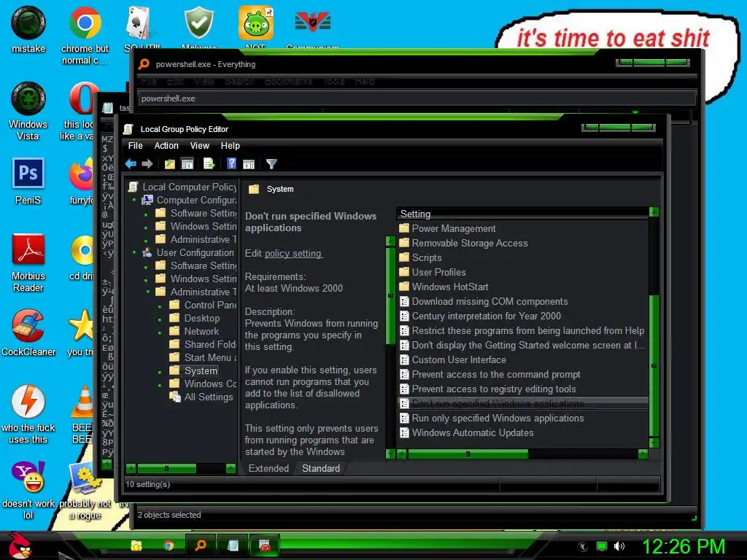Image resolution: width=747 pixels, height=560 pixels.
Task: Open the View menu in Group Policy Editor
Action: click(200, 146)
